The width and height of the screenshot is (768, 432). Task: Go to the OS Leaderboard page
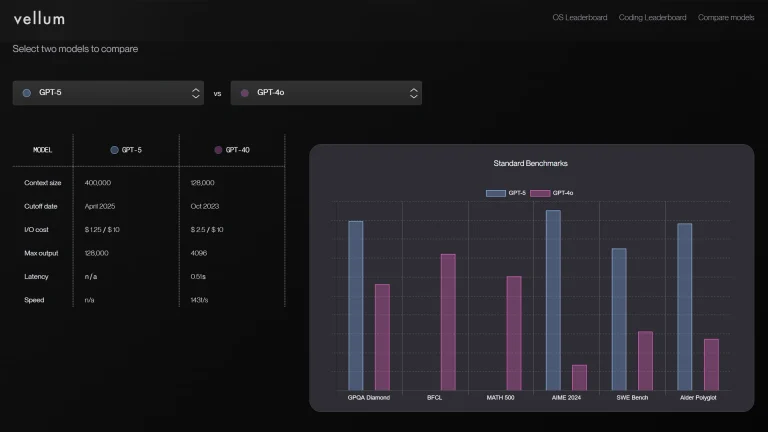pyautogui.click(x=579, y=18)
